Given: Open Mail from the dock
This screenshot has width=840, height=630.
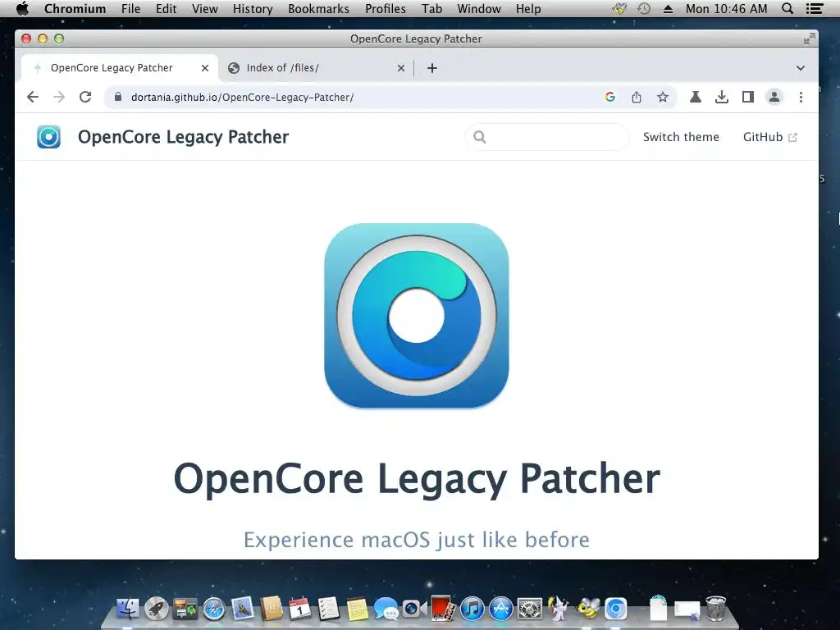Looking at the screenshot, I should 243,609.
